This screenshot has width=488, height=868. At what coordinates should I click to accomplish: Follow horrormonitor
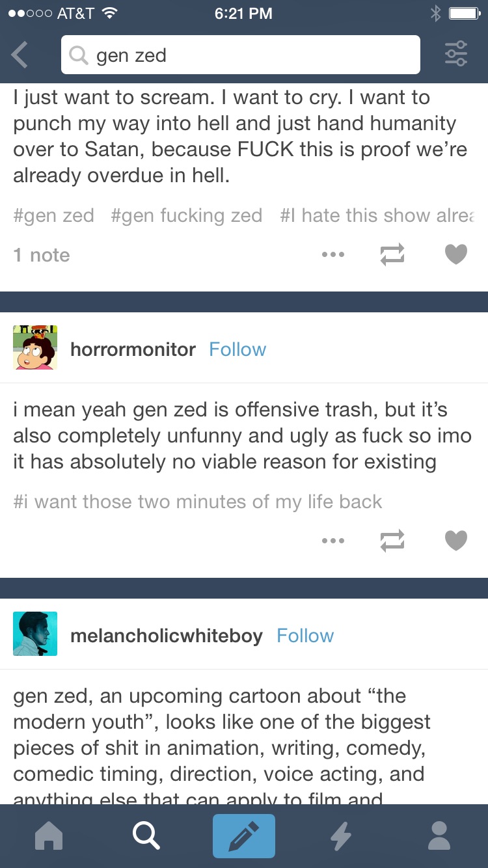click(x=237, y=349)
